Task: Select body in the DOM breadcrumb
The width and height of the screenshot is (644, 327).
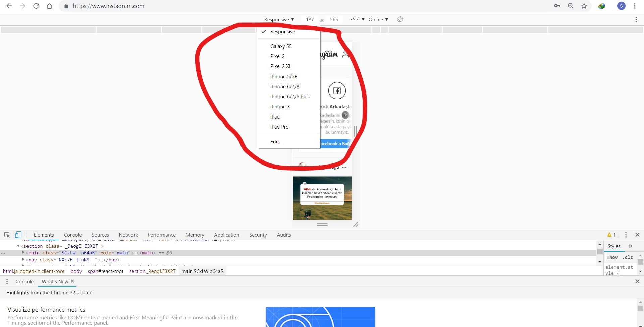Action: 76,271
